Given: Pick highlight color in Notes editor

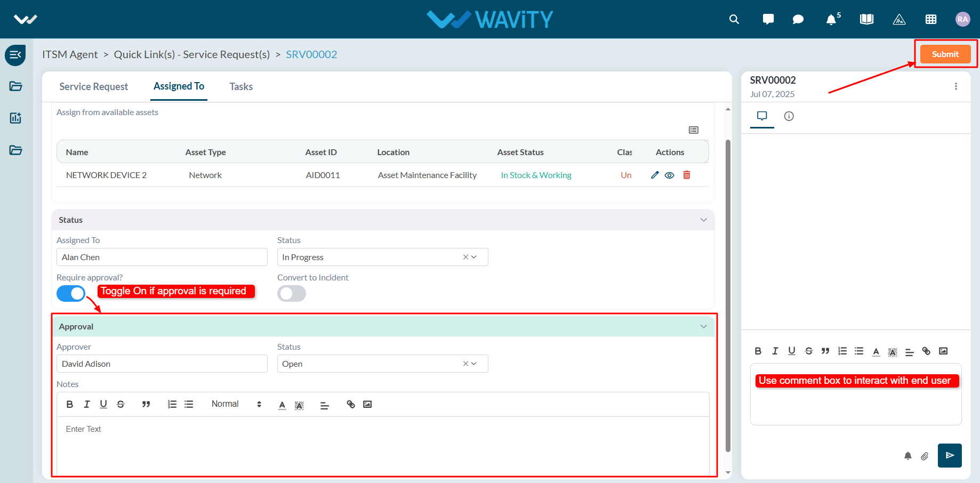Looking at the screenshot, I should click(x=299, y=405).
